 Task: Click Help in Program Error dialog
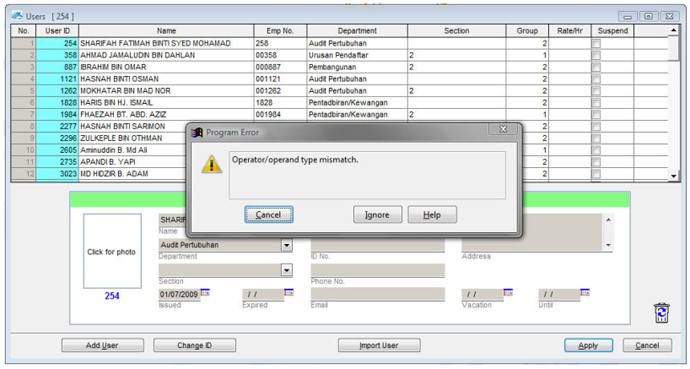pos(432,215)
